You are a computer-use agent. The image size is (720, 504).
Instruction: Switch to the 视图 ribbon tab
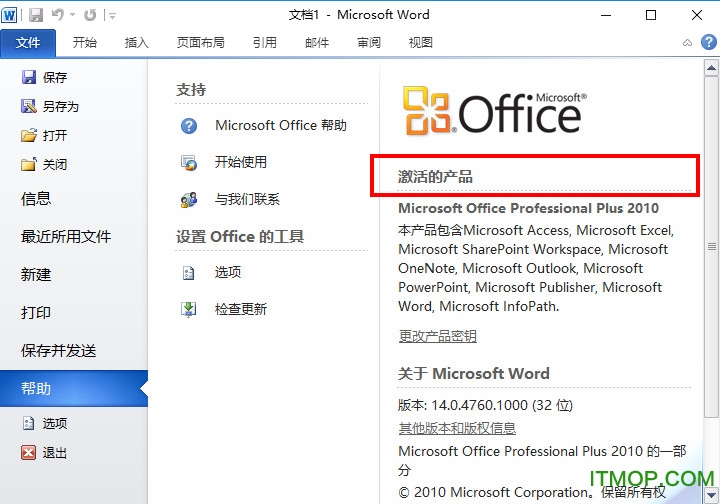[421, 43]
